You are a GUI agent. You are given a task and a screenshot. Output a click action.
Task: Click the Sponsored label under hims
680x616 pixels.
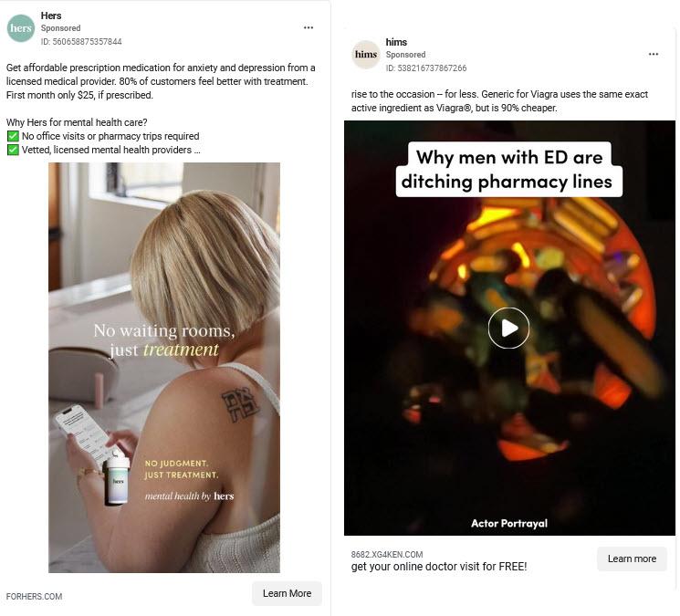click(405, 55)
